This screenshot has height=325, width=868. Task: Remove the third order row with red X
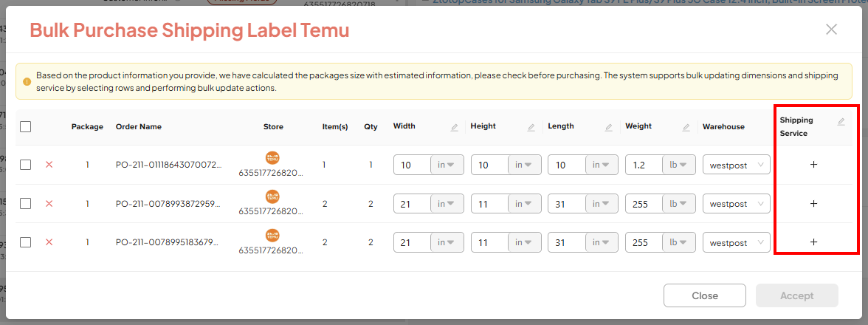pos(49,242)
